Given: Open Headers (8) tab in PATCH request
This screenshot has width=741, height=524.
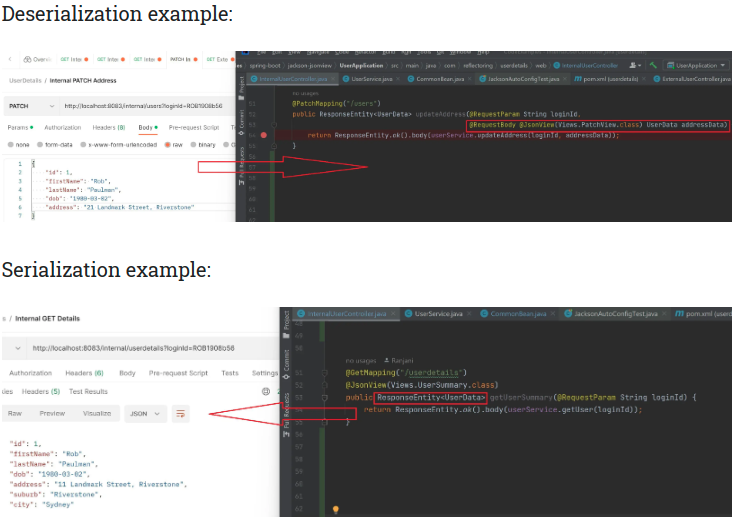Looking at the screenshot, I should [109, 128].
